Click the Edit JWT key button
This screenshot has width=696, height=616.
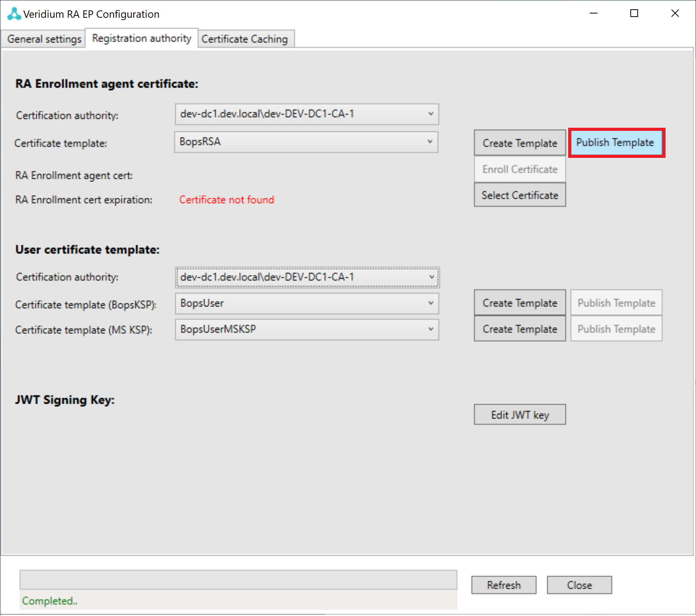(x=519, y=415)
